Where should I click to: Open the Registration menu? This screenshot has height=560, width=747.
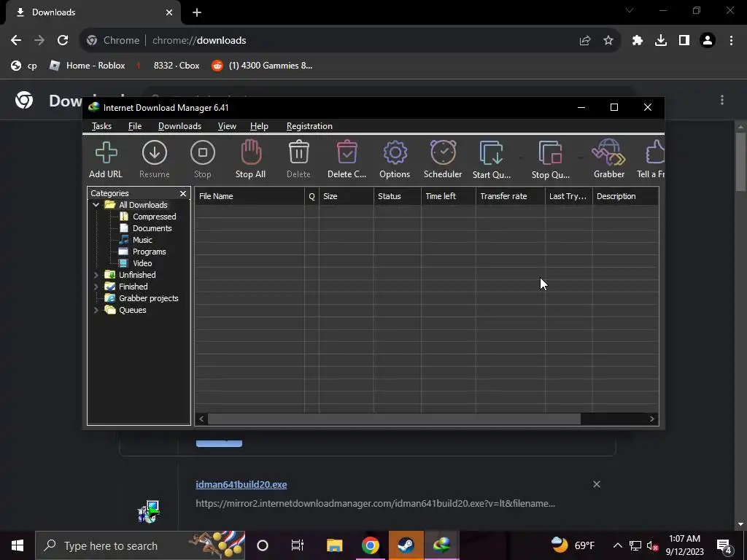coord(309,126)
